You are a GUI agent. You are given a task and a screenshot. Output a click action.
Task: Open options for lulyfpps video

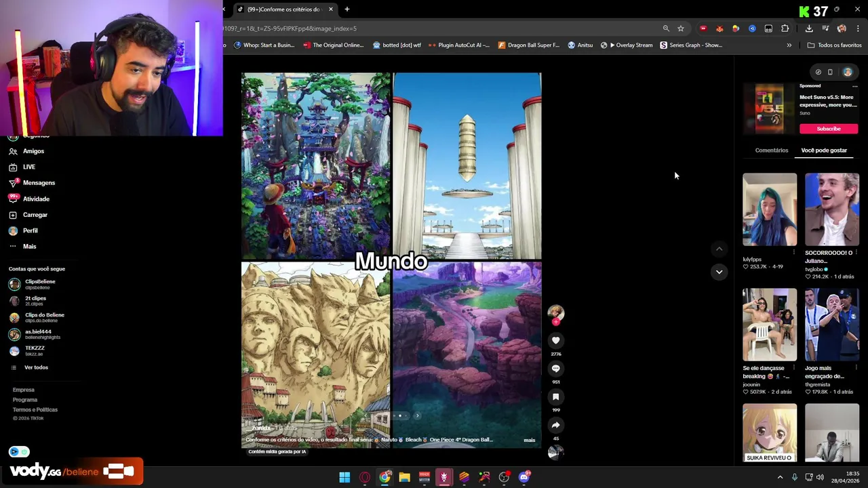(x=793, y=253)
